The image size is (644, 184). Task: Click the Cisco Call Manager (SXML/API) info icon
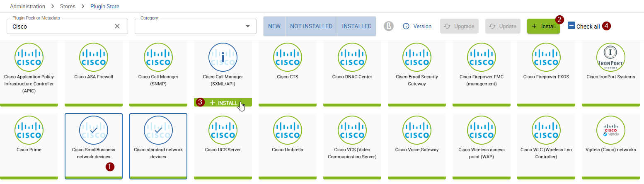coord(223,57)
